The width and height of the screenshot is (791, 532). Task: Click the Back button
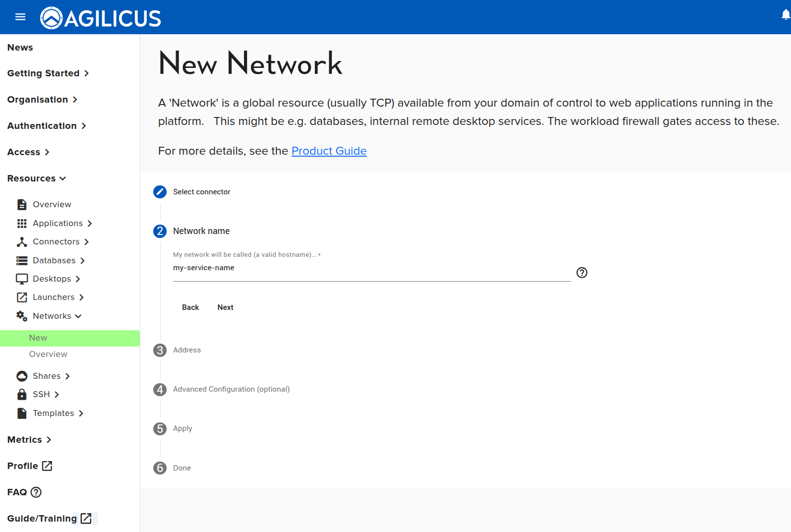point(190,307)
